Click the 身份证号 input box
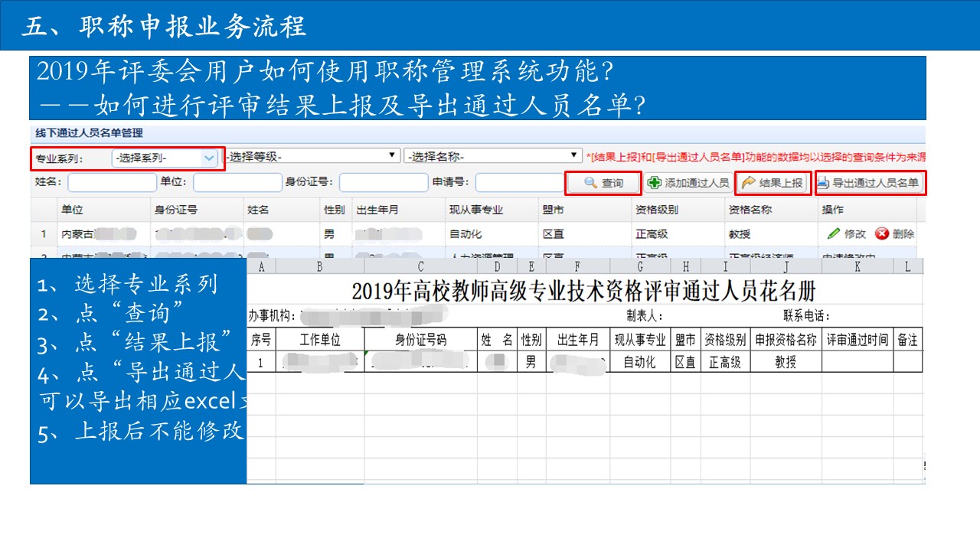 (384, 183)
